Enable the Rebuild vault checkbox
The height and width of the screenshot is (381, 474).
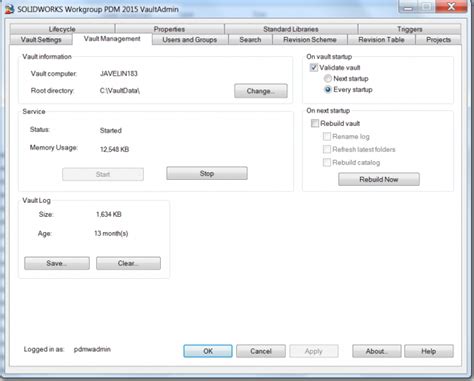tap(315, 123)
